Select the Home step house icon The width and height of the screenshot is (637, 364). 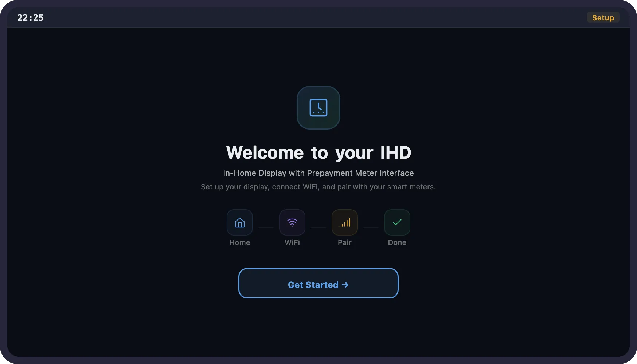(239, 222)
